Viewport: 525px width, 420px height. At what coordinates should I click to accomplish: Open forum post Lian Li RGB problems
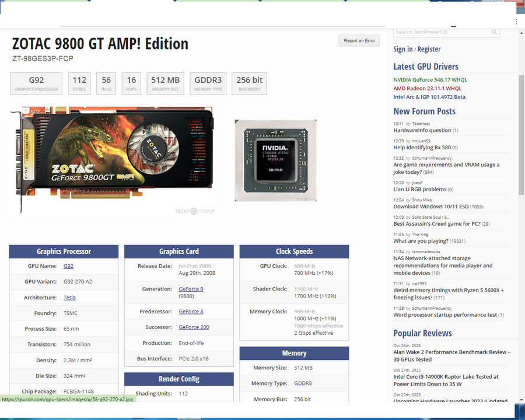tap(420, 189)
